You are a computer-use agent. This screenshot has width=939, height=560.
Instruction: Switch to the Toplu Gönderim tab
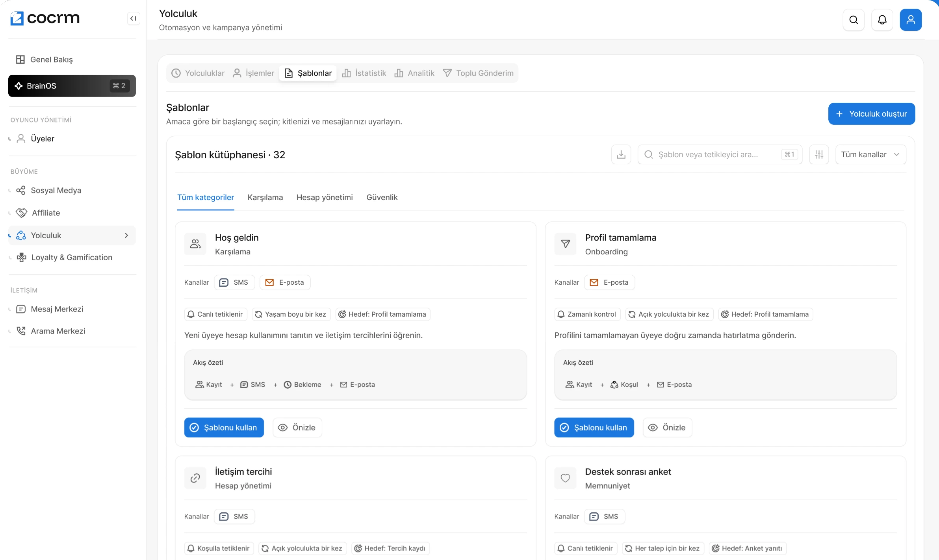(478, 73)
